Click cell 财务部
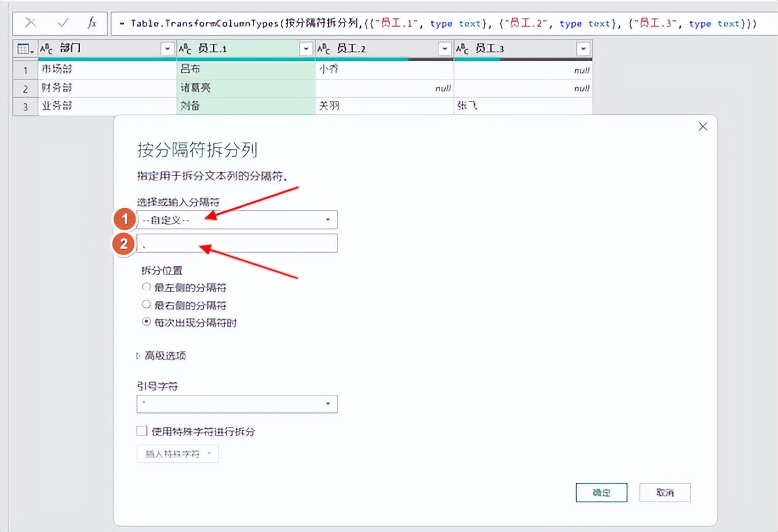The width and height of the screenshot is (778, 532). click(107, 88)
